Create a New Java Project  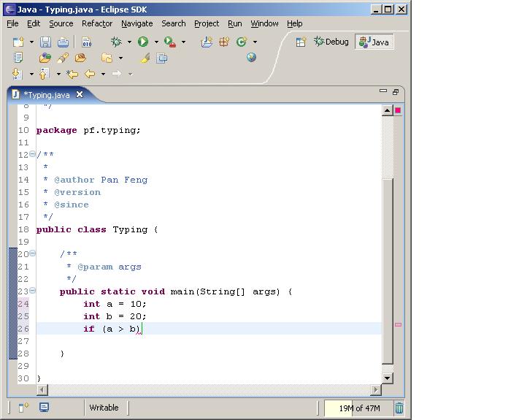click(x=207, y=42)
